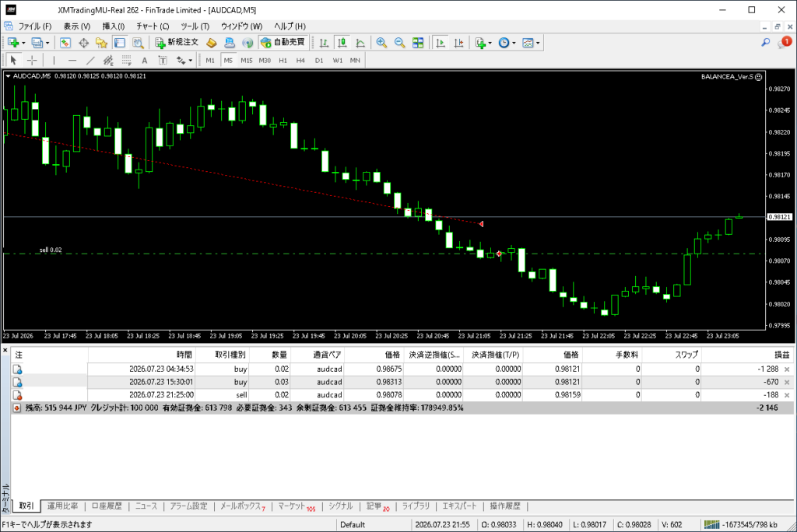This screenshot has height=532, width=797.
Task: Select the M15 timeframe
Action: click(x=247, y=61)
